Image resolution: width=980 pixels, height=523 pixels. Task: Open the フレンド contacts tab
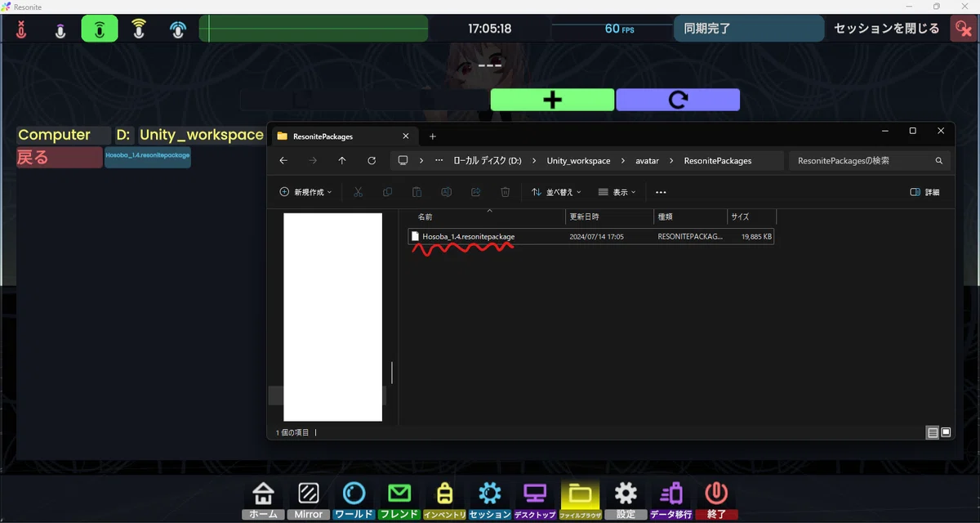pos(399,500)
